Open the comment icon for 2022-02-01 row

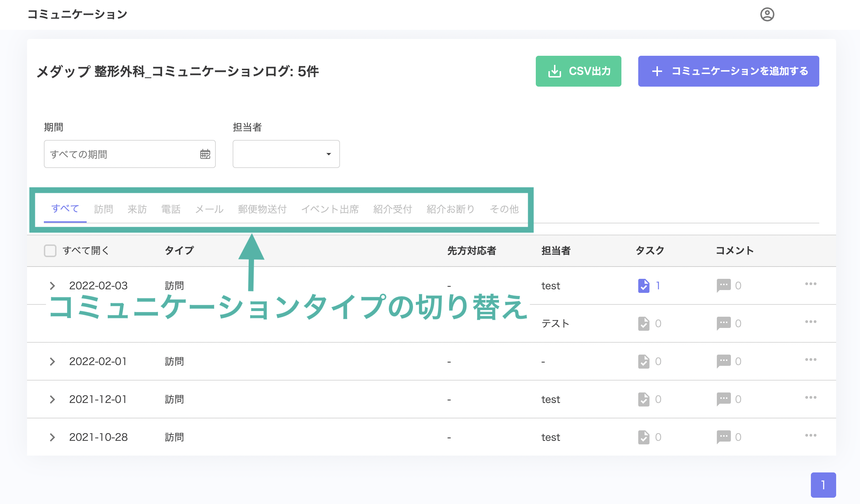[724, 361]
